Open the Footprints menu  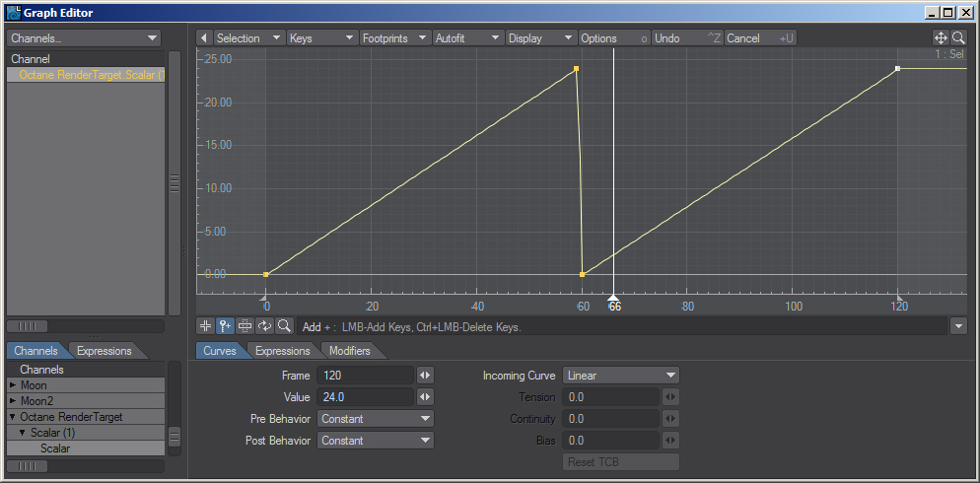pos(395,38)
